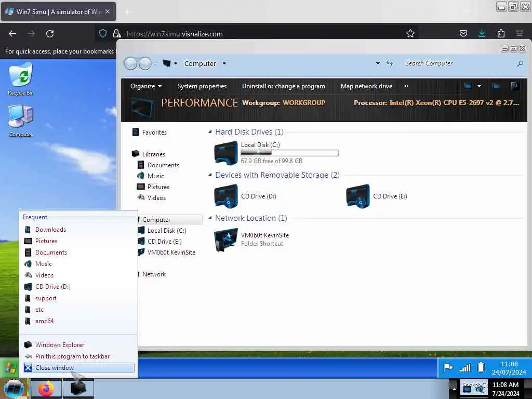The width and height of the screenshot is (532, 399).
Task: Click Downloads in jump list
Action: (x=50, y=229)
